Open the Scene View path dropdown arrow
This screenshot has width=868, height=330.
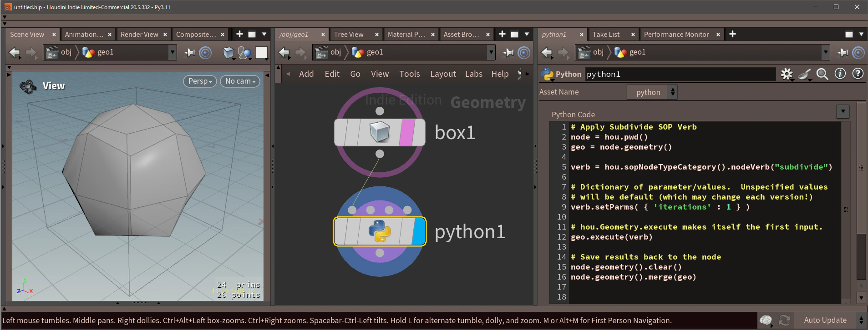[172, 52]
